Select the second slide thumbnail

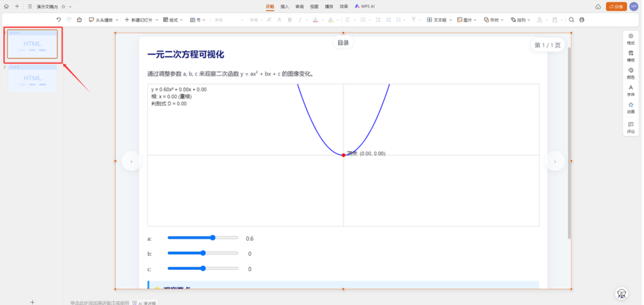coord(33,79)
